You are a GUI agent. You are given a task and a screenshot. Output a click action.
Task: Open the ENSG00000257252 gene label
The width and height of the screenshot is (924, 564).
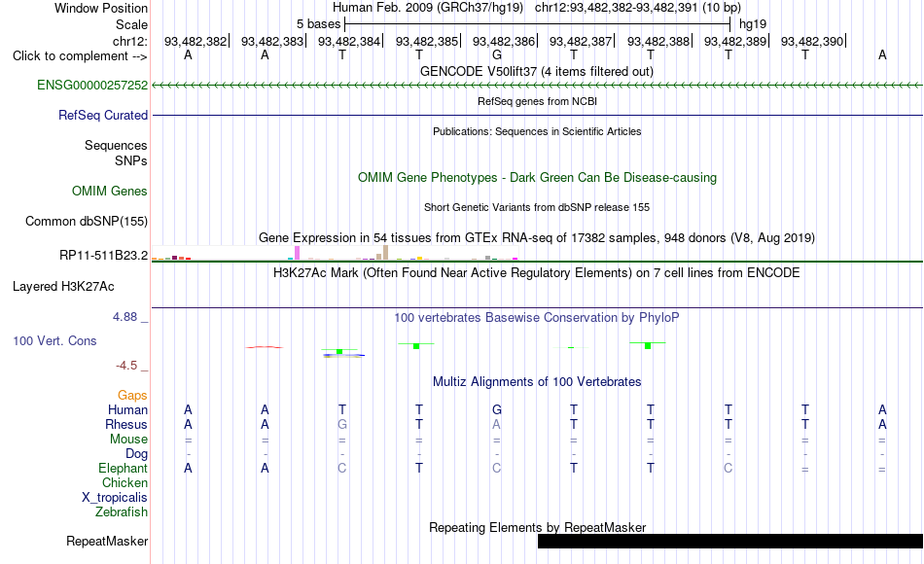[92, 85]
